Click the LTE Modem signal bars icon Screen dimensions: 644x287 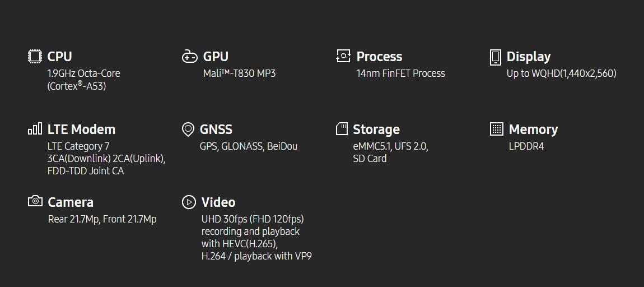35,129
